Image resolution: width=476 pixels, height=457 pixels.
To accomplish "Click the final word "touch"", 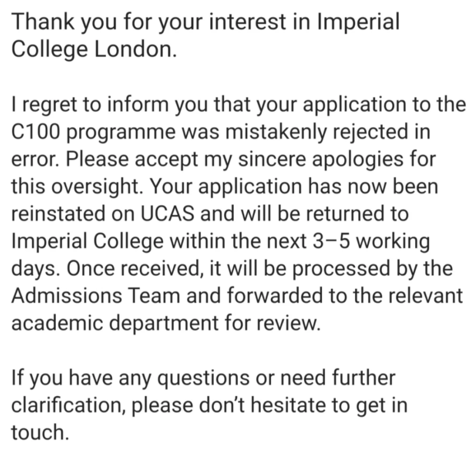I will pos(40,432).
